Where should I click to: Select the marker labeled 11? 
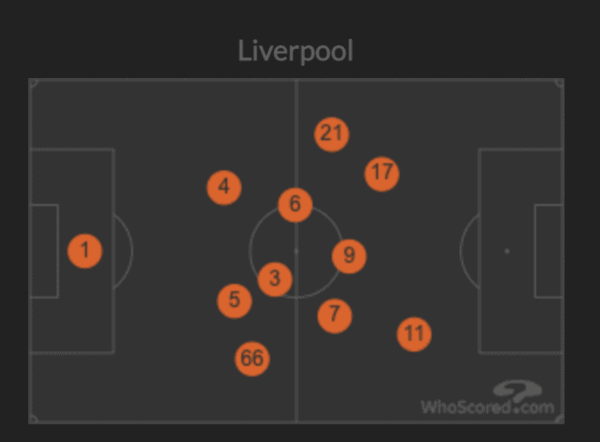point(414,334)
